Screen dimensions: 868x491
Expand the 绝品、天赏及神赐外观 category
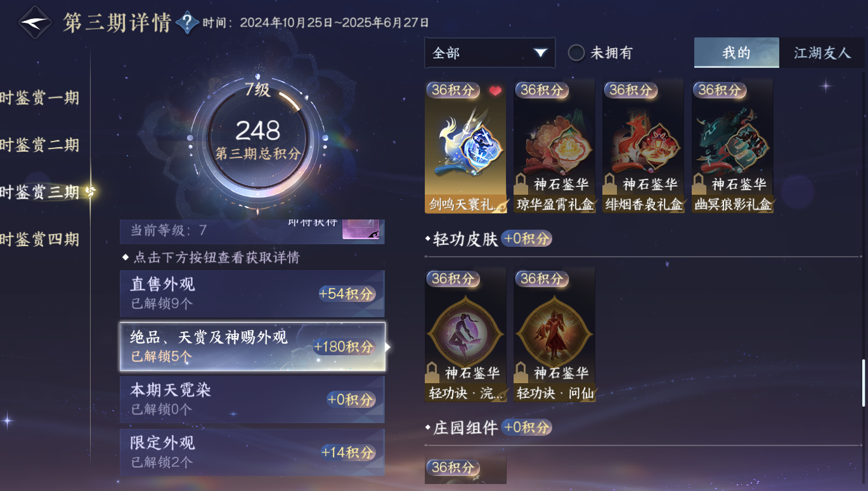[252, 346]
